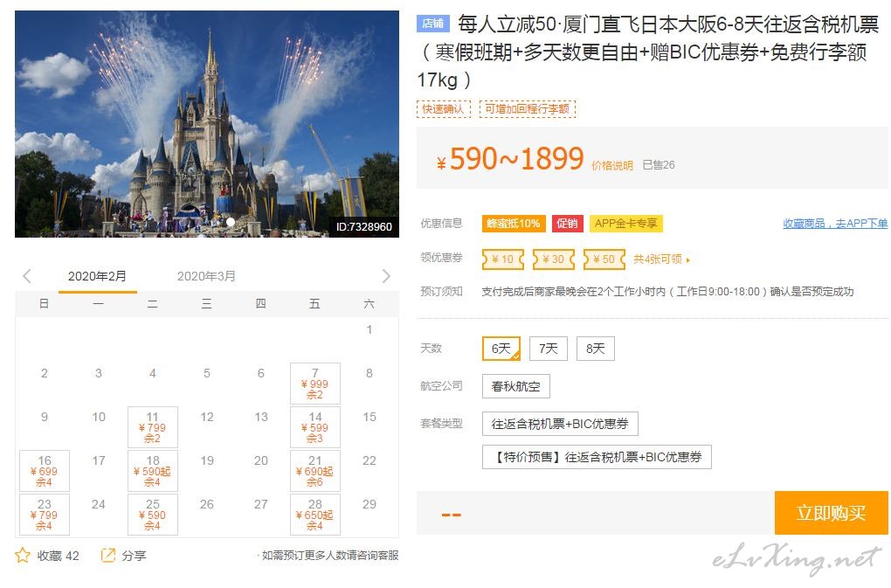Image resolution: width=891 pixels, height=588 pixels.
Task: Click the 收藏 42 favorites label
Action: point(58,556)
